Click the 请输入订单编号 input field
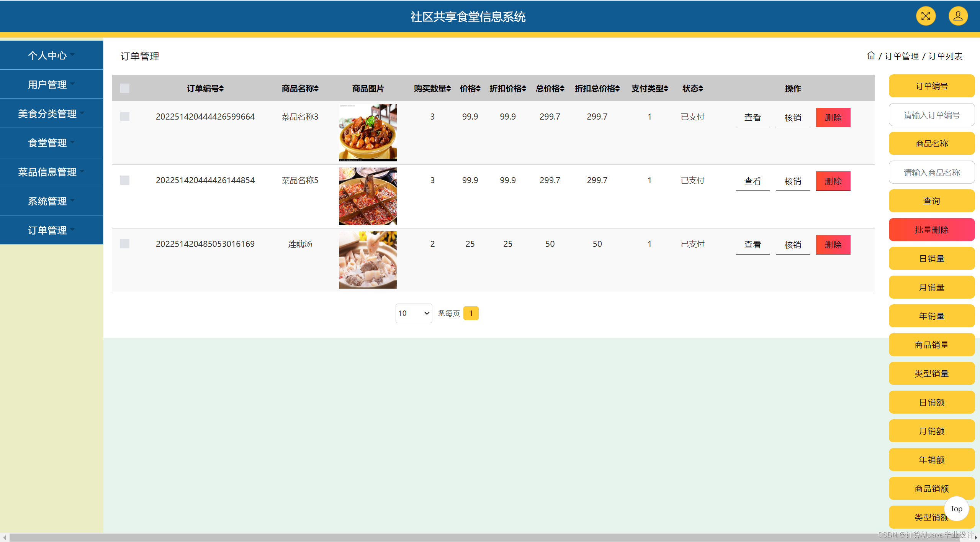 [931, 115]
